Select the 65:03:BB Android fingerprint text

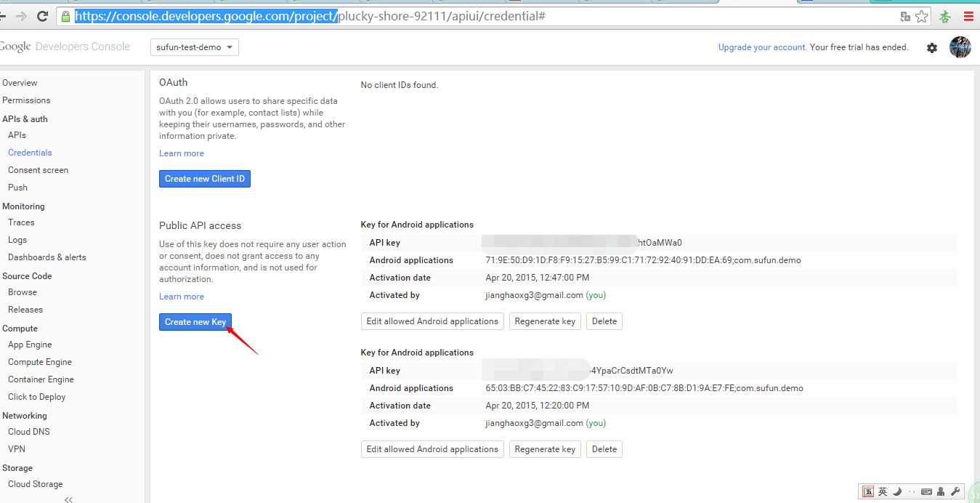(x=644, y=388)
